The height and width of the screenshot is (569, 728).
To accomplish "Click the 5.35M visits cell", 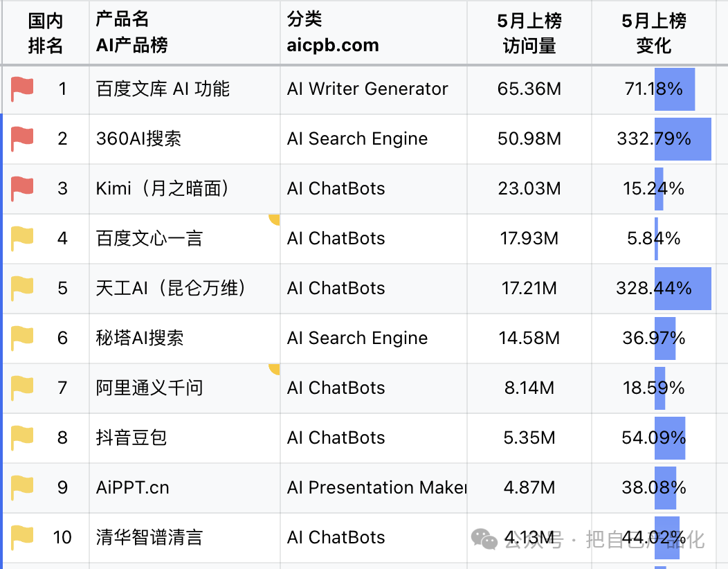I will 529,438.
